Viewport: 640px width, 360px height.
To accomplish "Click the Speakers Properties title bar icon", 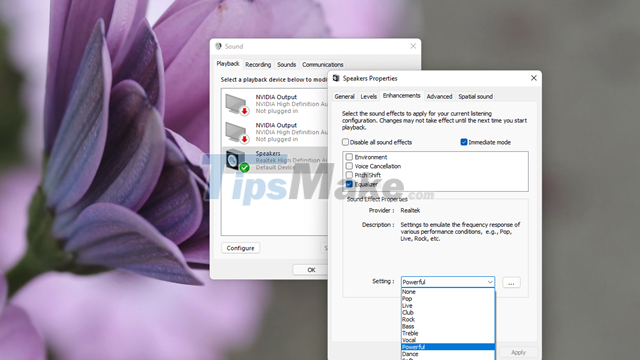I will (x=336, y=78).
